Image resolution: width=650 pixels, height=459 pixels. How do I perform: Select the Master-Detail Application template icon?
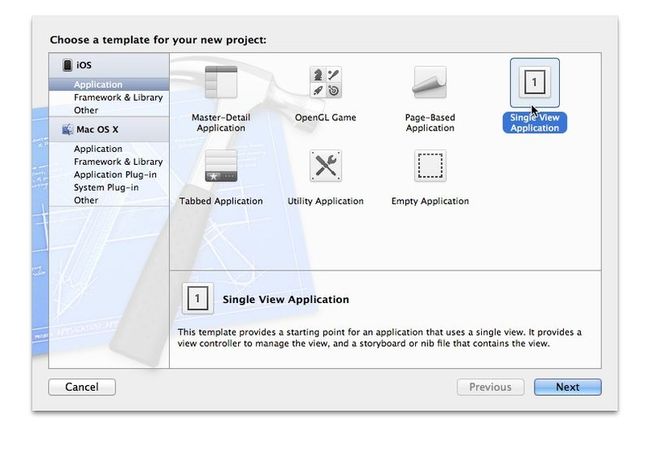[x=221, y=82]
